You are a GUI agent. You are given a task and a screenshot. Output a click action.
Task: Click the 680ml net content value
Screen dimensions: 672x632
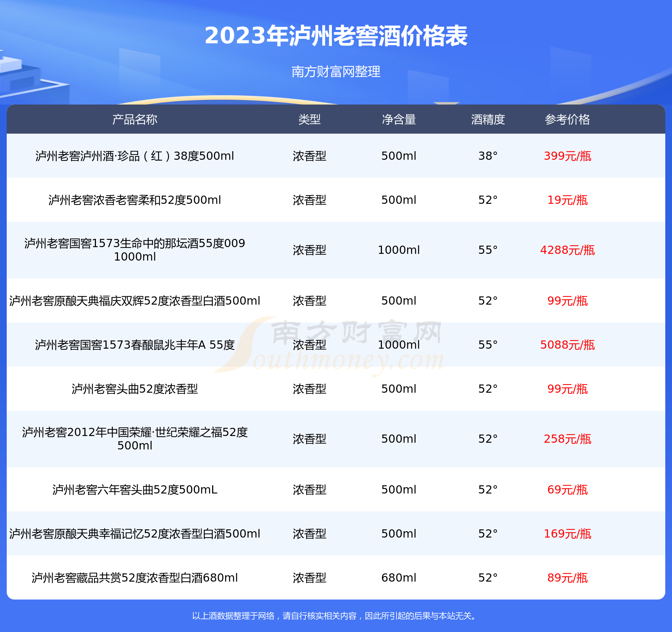point(399,577)
